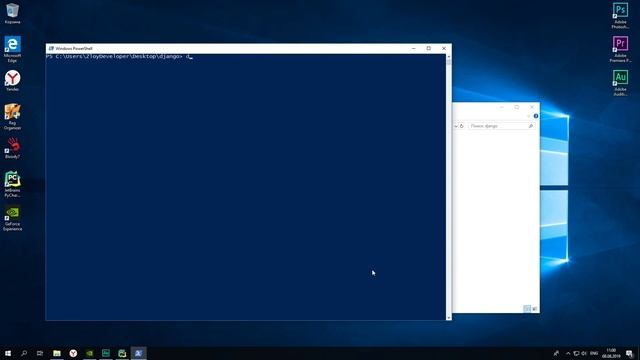Launch Microsoft Edge from the desktop
640x360 pixels.
(x=12, y=49)
